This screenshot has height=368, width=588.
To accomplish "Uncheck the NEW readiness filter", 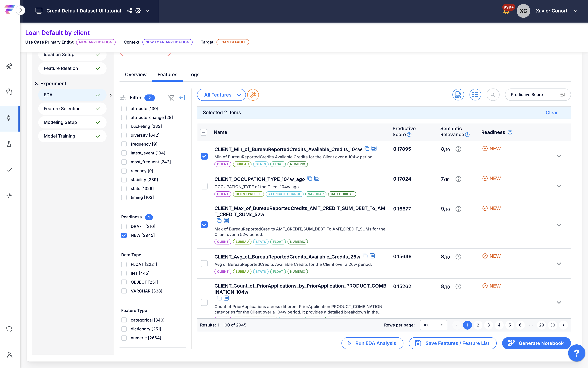I will tap(124, 235).
